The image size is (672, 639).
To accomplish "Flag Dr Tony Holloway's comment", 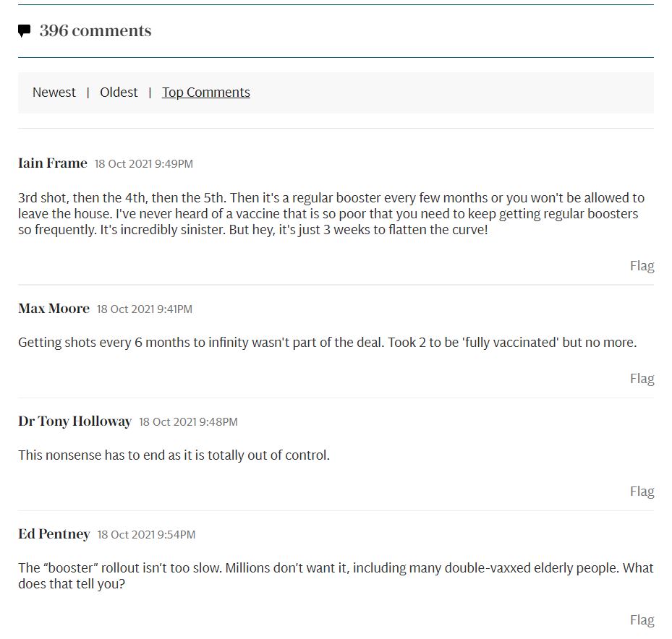I will (642, 492).
